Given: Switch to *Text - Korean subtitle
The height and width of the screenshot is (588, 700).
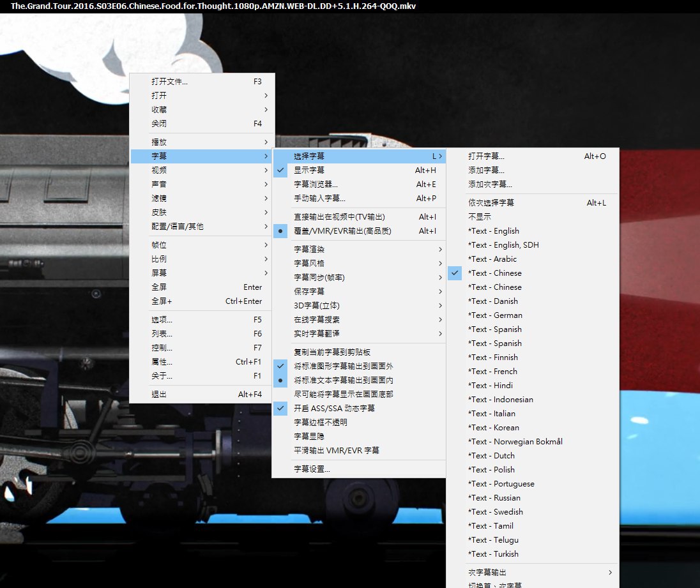Looking at the screenshot, I should point(494,428).
